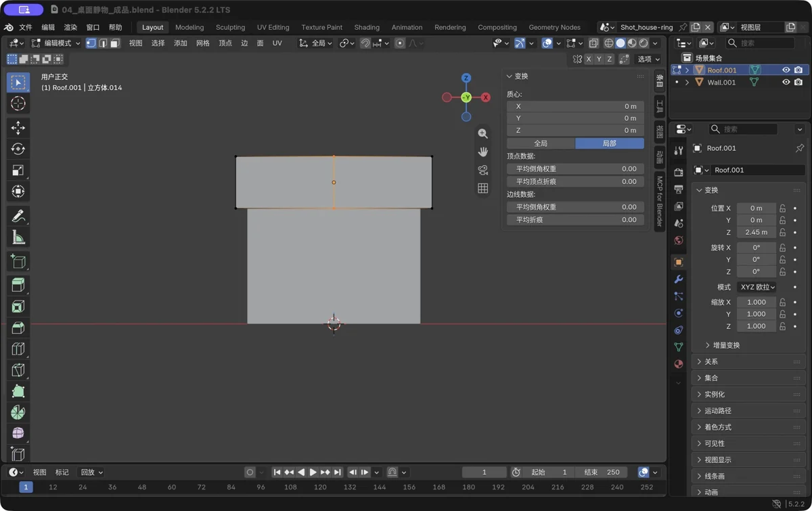Lock the 位置 X value
812x511 pixels.
click(x=783, y=208)
